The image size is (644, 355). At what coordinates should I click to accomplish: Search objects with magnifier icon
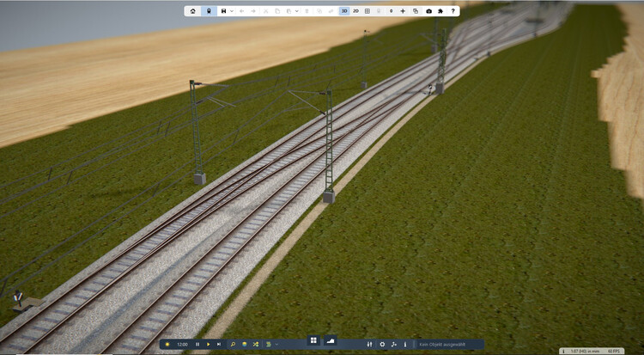tap(233, 345)
